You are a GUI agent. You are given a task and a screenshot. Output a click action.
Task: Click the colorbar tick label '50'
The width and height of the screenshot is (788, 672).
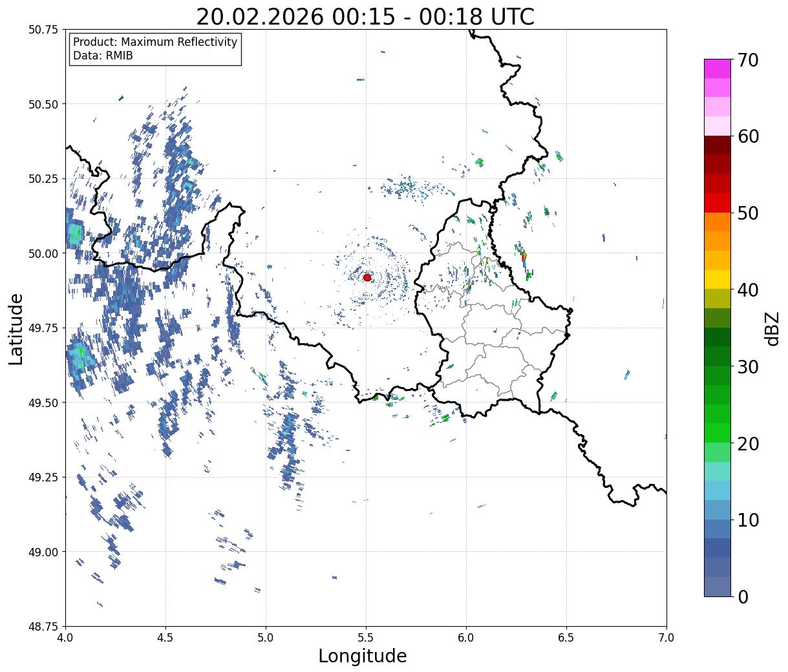pyautogui.click(x=748, y=213)
